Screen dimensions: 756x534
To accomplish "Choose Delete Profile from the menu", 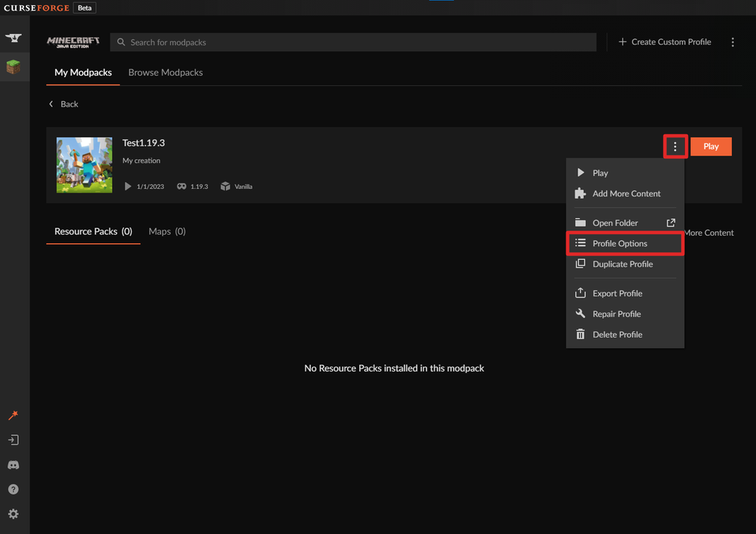I will (617, 335).
